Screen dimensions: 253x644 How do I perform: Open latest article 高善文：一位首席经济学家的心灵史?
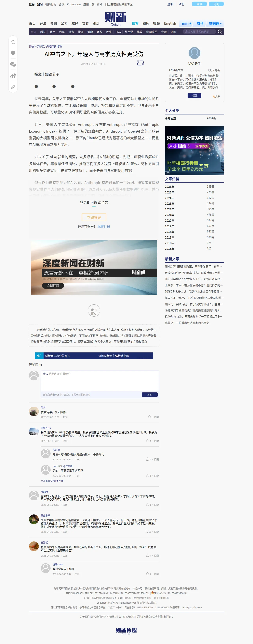(x=187, y=323)
